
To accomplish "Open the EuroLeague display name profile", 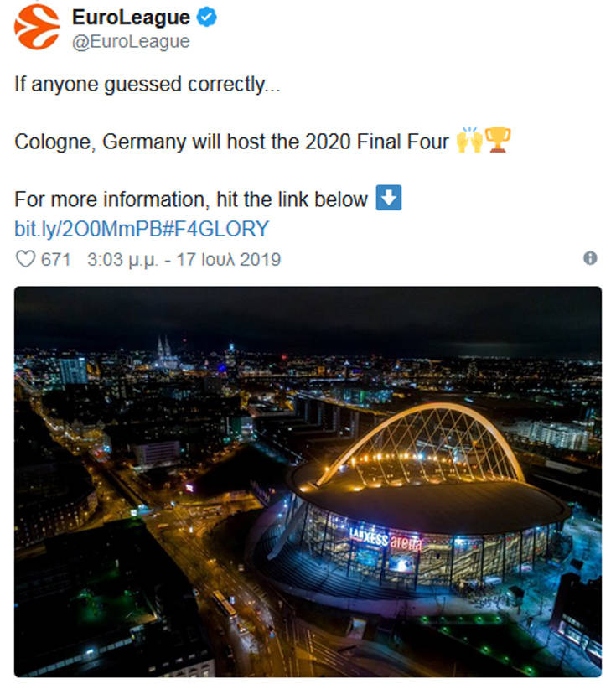I will click(131, 17).
